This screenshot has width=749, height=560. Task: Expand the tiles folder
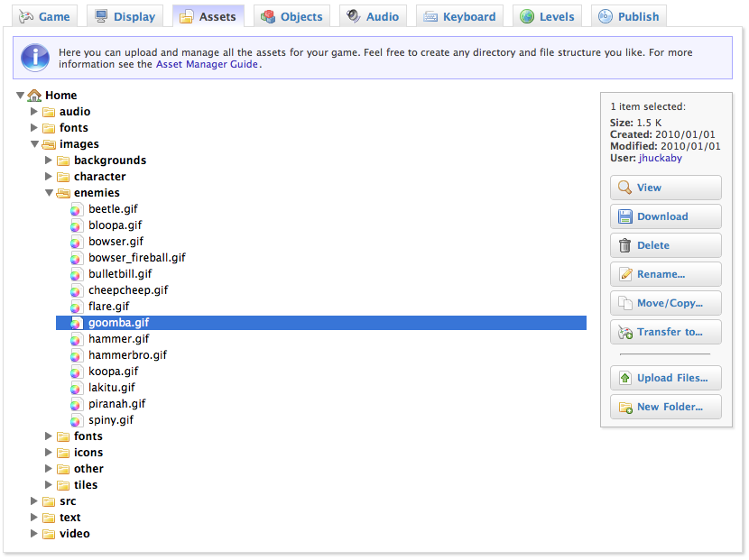click(x=50, y=485)
